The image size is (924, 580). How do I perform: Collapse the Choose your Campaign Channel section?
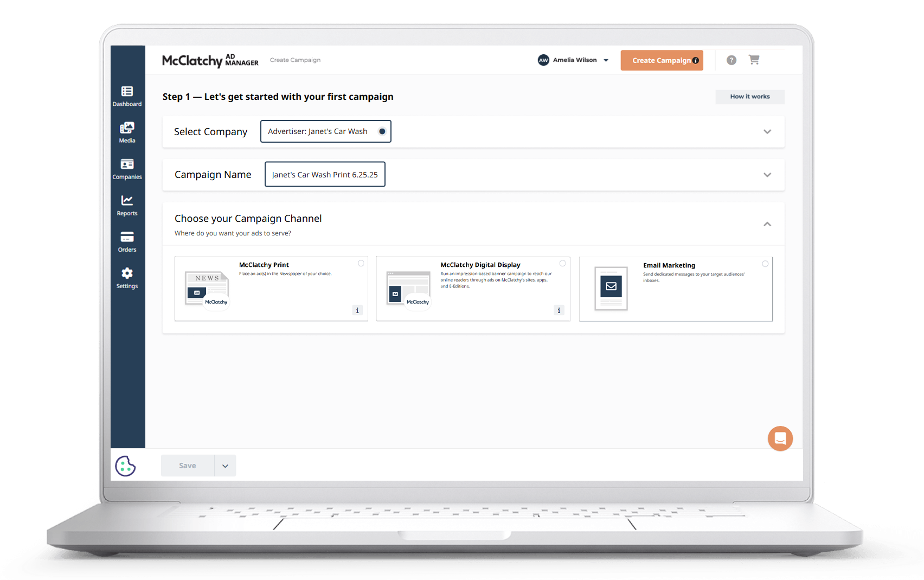point(767,224)
